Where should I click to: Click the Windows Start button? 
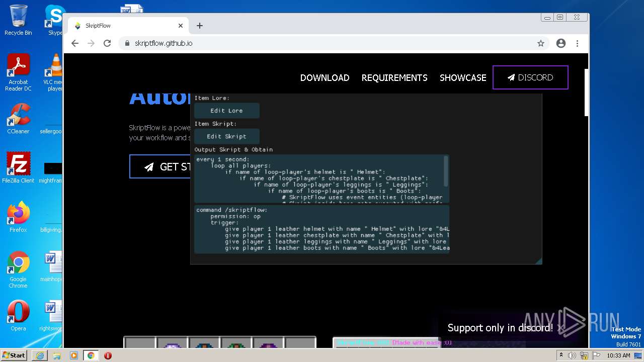click(14, 355)
